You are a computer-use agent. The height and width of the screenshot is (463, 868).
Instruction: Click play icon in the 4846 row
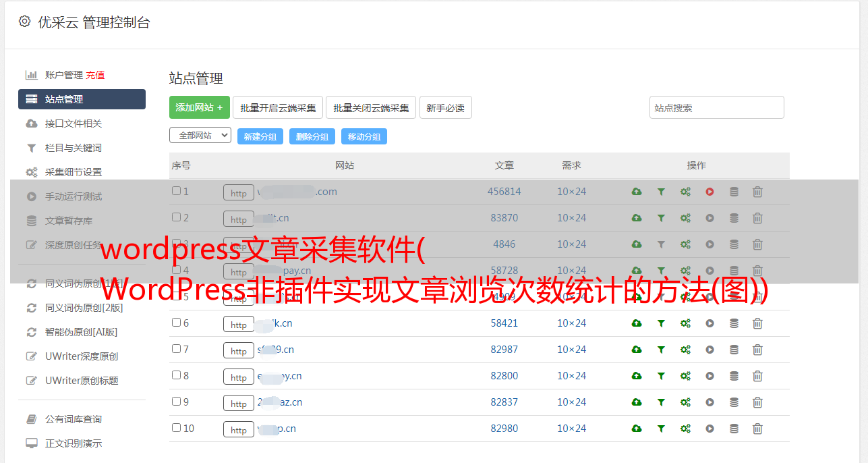click(x=710, y=244)
